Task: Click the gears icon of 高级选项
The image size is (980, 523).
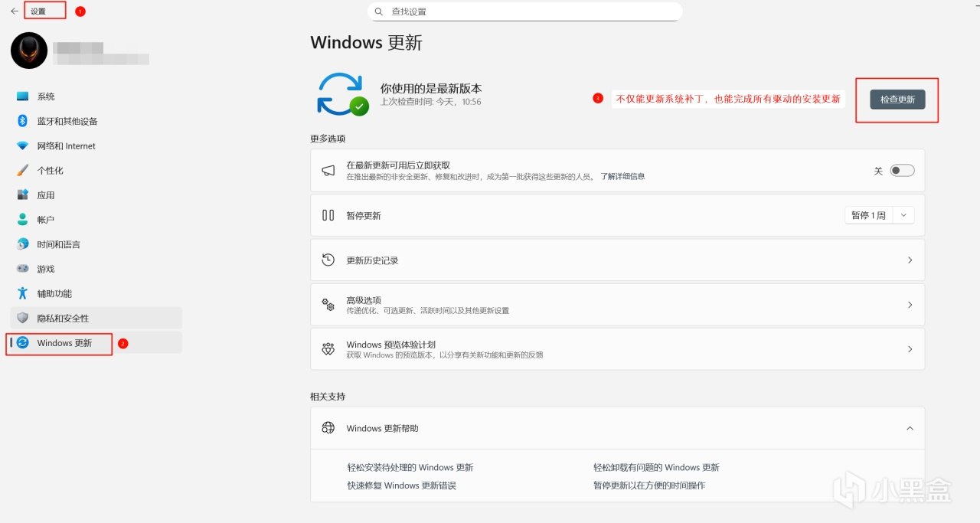Action: coord(328,305)
